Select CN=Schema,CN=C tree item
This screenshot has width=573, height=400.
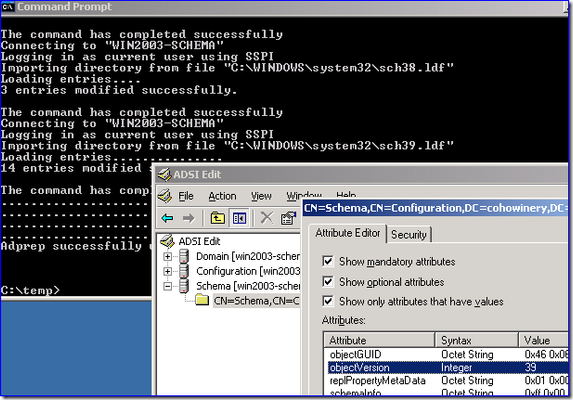(256, 301)
